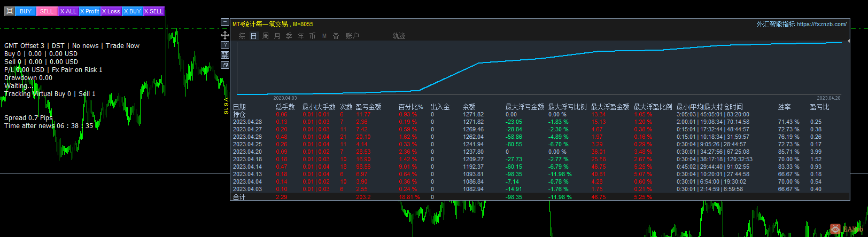Select the 币 currency tab
This screenshot has width=868, height=237.
point(312,36)
